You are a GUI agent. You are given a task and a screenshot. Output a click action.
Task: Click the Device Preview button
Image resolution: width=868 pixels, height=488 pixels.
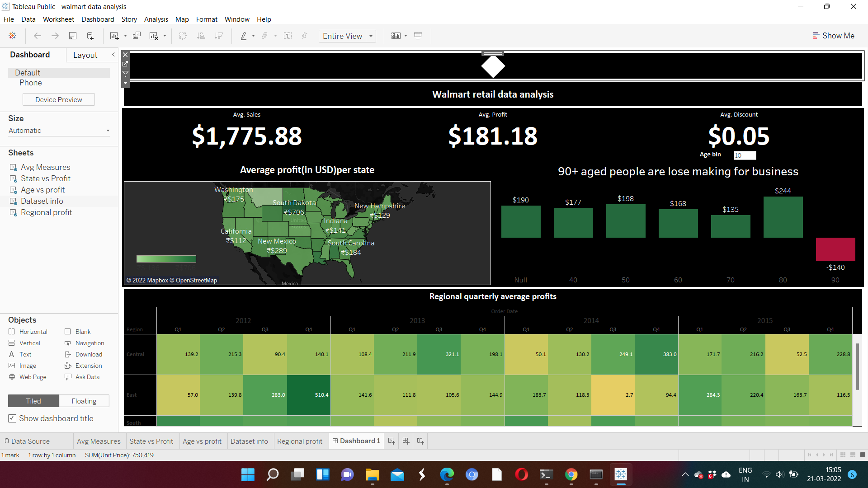[58, 99]
